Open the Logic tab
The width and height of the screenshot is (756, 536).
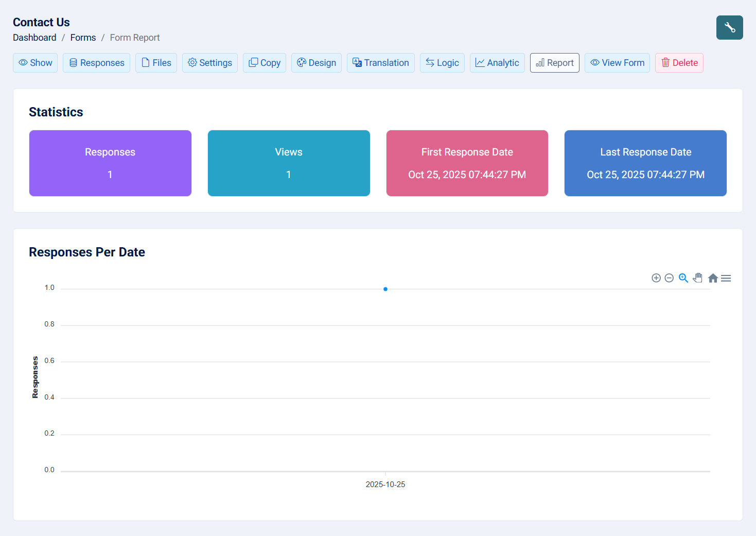click(442, 63)
